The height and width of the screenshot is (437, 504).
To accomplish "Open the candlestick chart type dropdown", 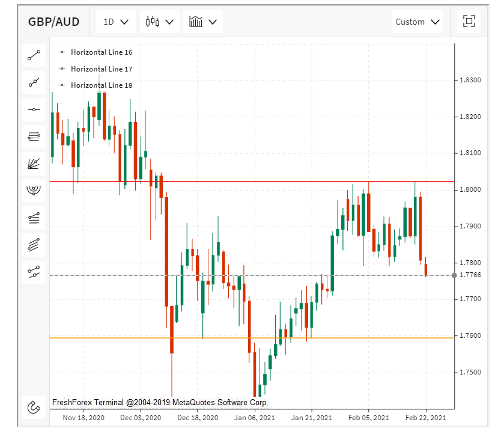I will click(160, 22).
